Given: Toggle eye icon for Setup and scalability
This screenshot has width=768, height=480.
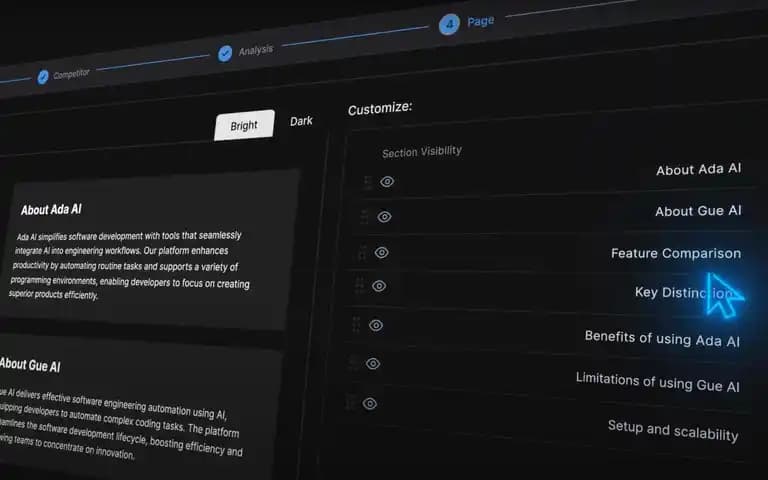Looking at the screenshot, I should pyautogui.click(x=370, y=404).
